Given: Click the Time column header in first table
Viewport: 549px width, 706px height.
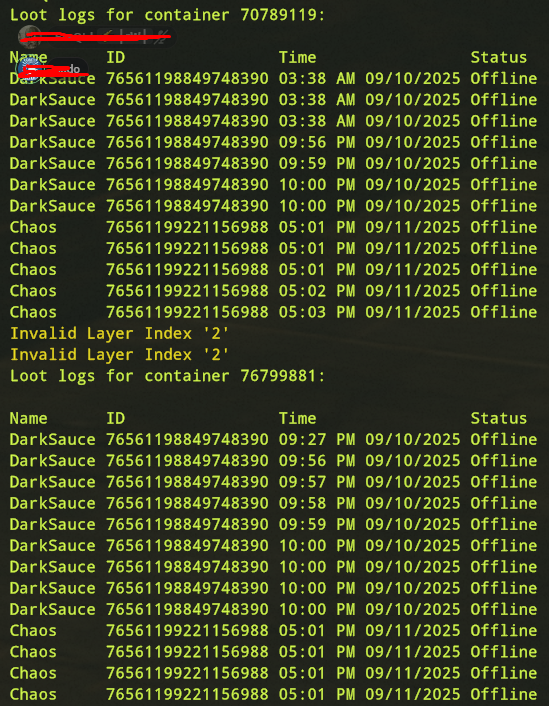Looking at the screenshot, I should 297,58.
